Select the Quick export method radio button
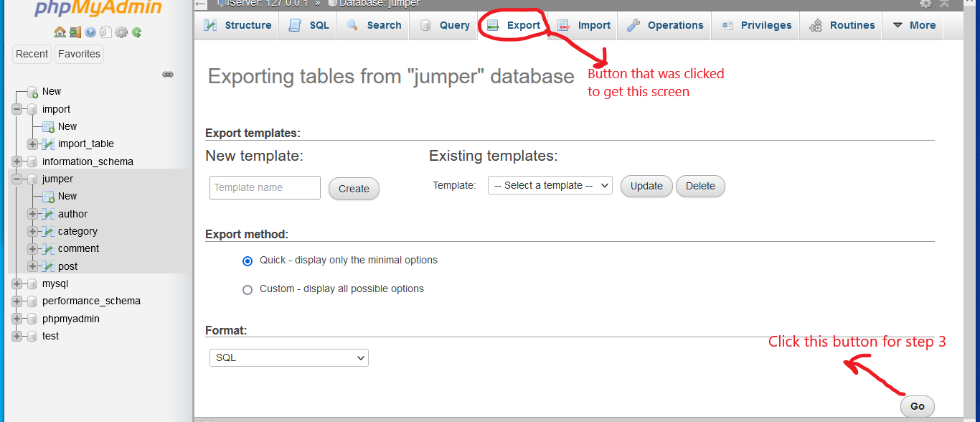This screenshot has width=980, height=422. point(248,261)
